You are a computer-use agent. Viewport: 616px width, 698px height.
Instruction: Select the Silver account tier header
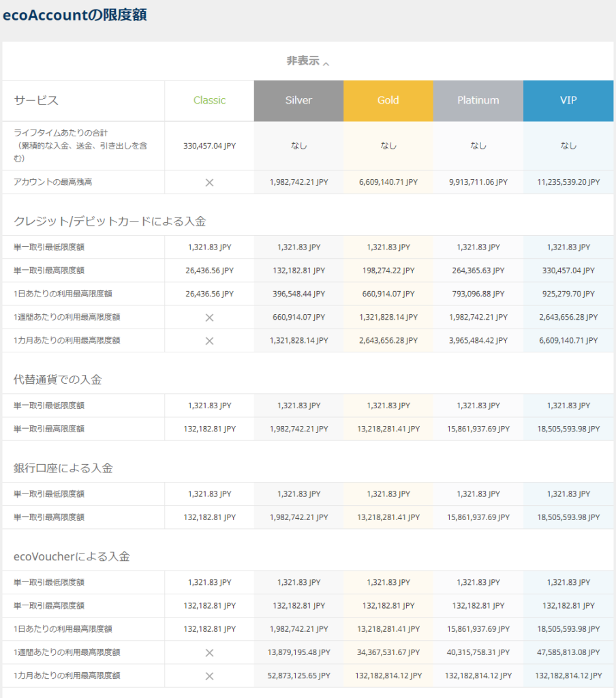pos(298,101)
